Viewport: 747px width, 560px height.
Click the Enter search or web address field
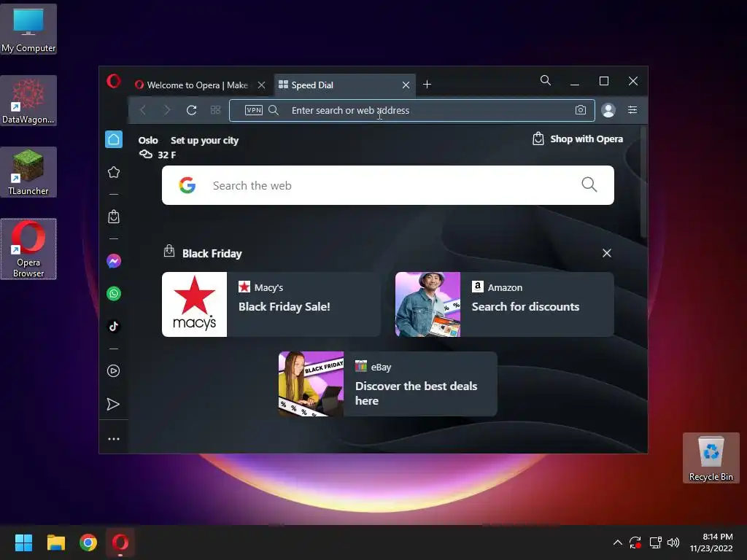412,111
